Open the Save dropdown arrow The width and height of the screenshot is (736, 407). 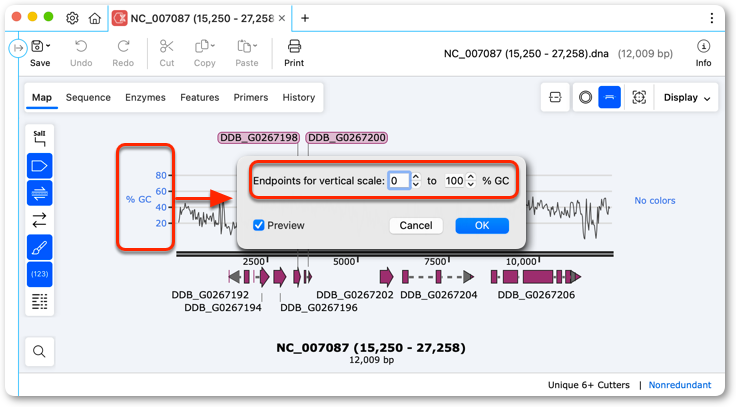click(x=48, y=46)
